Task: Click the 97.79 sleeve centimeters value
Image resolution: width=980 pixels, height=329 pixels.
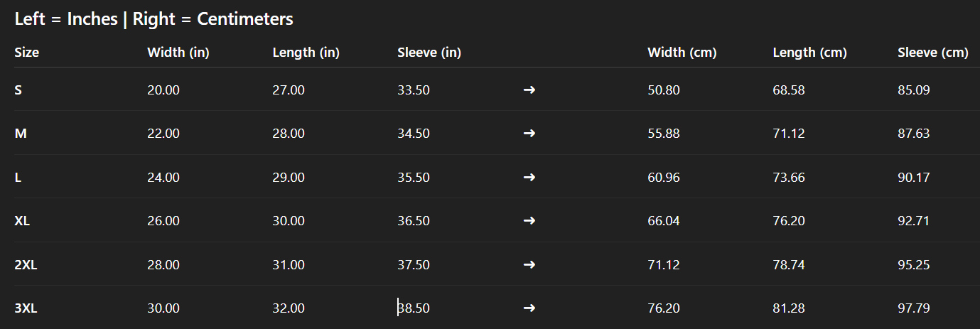Action: click(914, 308)
